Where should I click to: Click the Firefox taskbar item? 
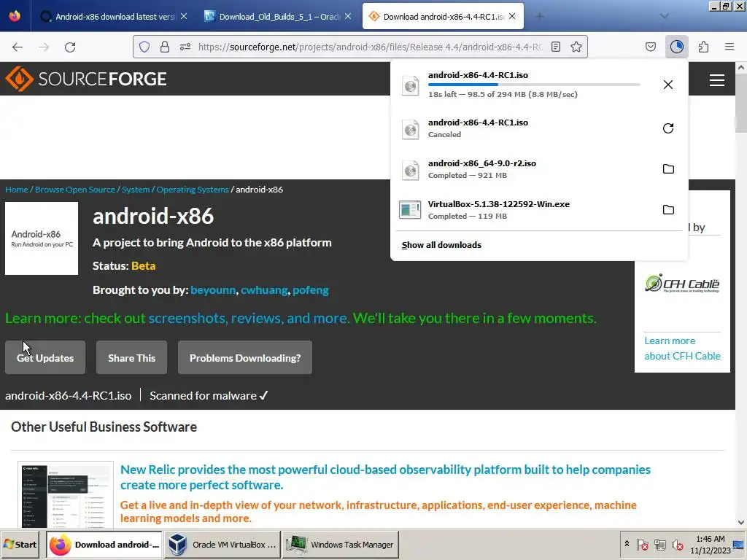point(104,544)
